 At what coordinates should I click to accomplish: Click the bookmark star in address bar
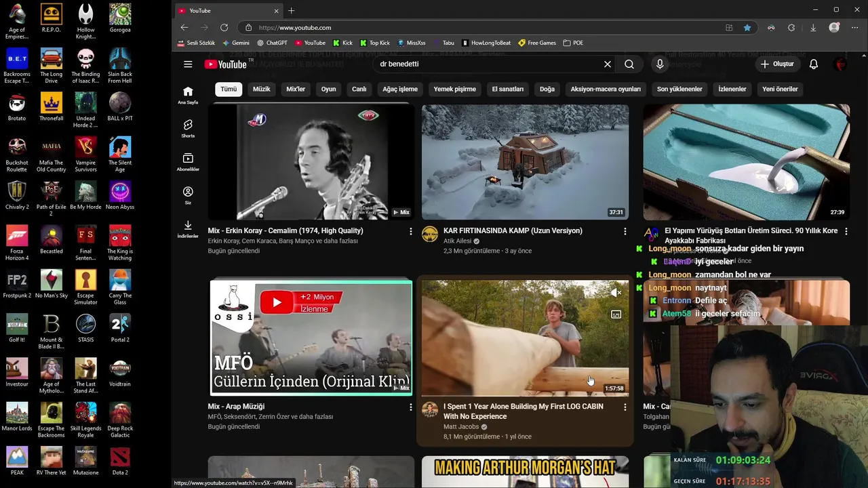point(747,28)
